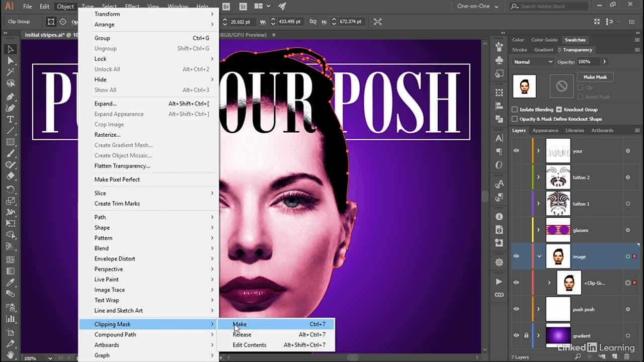
Task: Select the gradient layer thumbnail
Action: [x=558, y=335]
